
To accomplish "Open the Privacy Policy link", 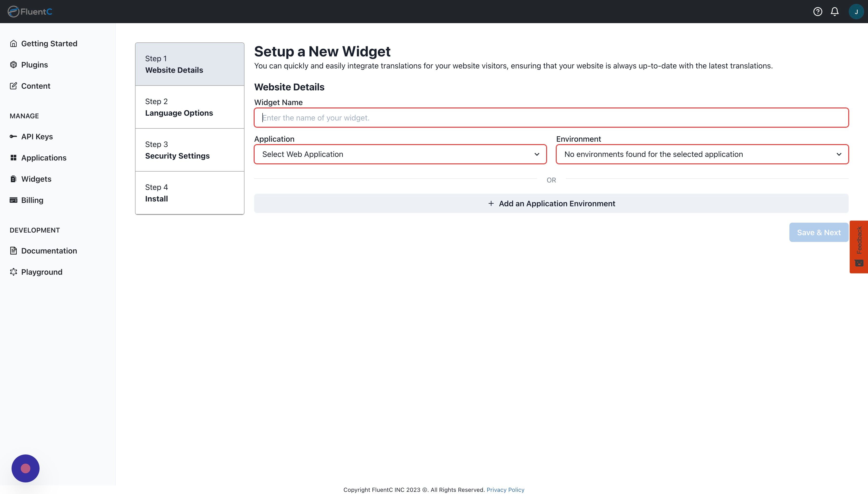I will pyautogui.click(x=505, y=490).
